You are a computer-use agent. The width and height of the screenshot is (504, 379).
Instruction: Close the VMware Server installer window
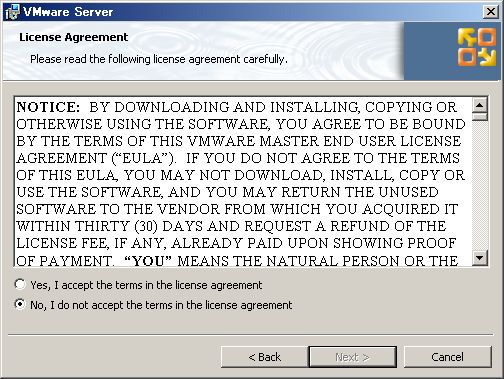pyautogui.click(x=490, y=12)
